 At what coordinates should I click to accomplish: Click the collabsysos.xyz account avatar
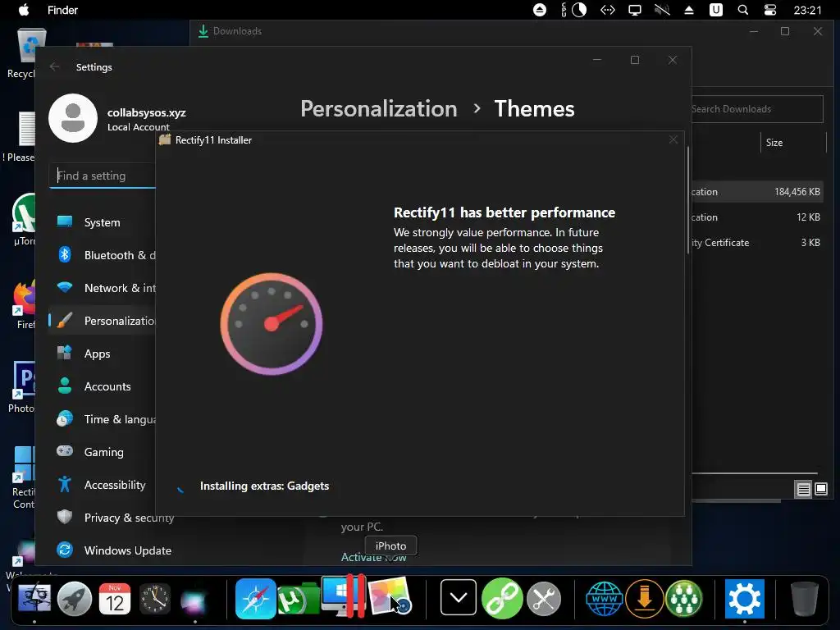click(73, 118)
